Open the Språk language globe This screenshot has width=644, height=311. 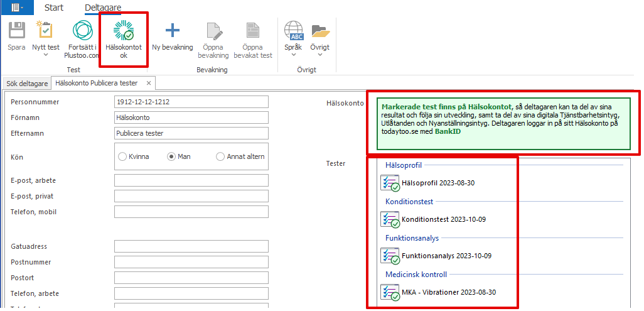pyautogui.click(x=293, y=30)
